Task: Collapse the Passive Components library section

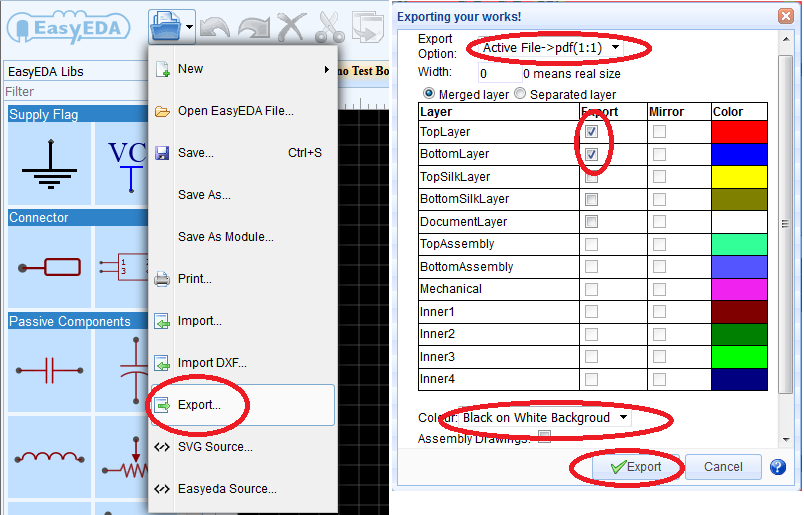Action: click(77, 321)
